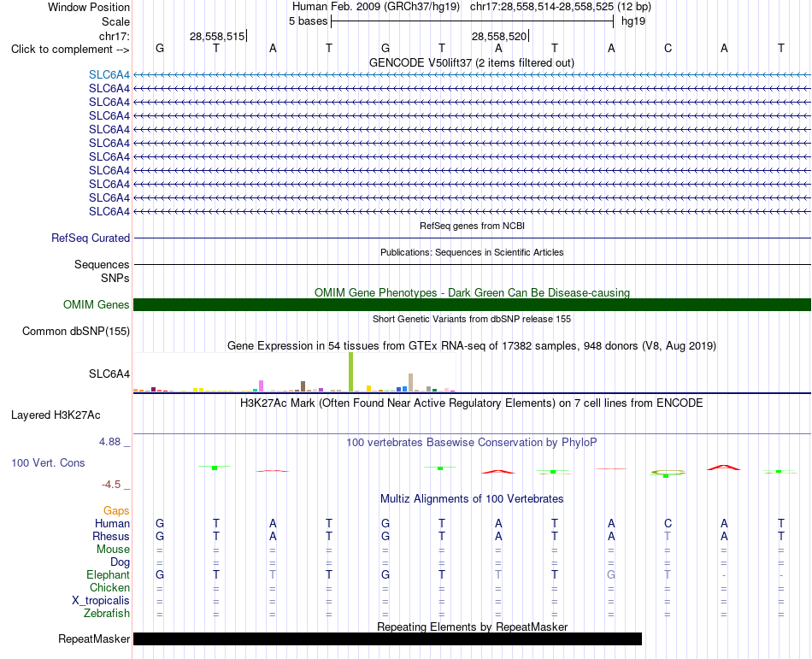The image size is (812, 659).
Task: Click the 'Human' species row label
Action: (112, 523)
